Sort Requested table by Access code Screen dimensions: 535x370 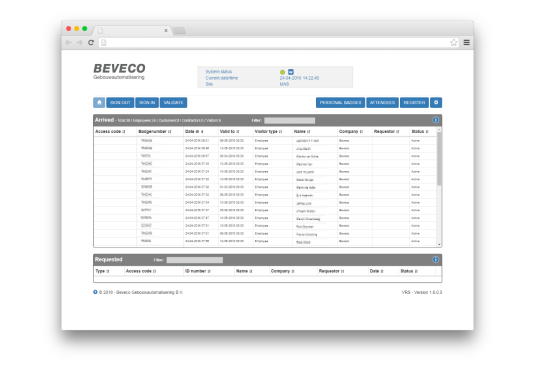pyautogui.click(x=141, y=271)
